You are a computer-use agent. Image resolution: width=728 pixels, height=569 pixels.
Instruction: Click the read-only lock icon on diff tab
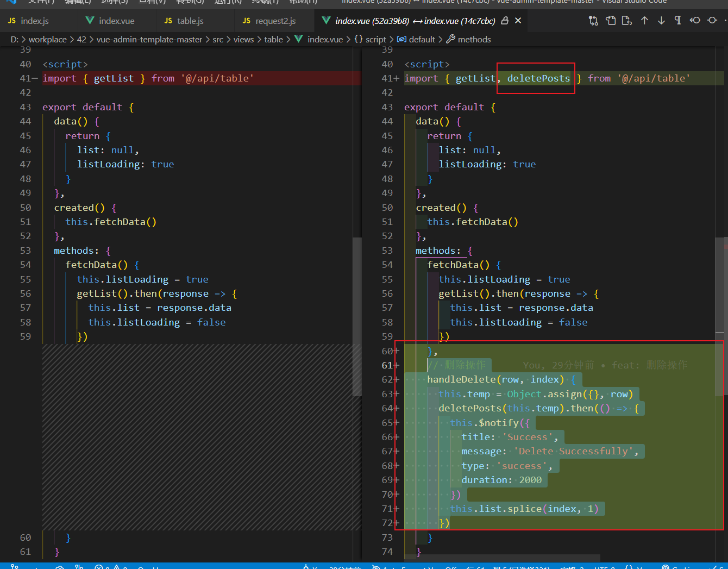(505, 21)
